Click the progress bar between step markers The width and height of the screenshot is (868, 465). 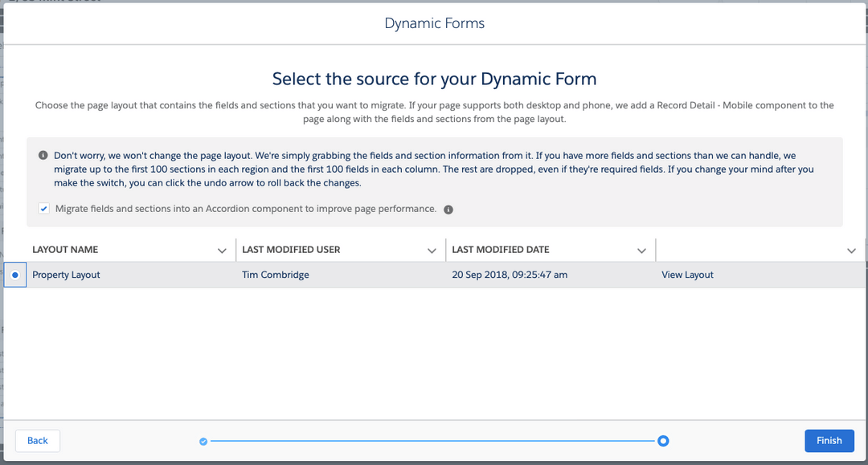[434, 440]
